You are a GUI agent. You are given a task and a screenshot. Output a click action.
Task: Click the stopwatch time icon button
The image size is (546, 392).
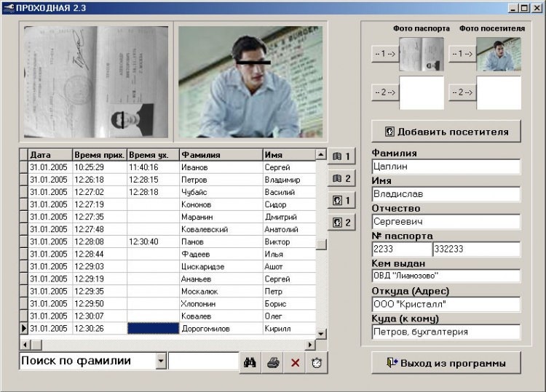[317, 363]
